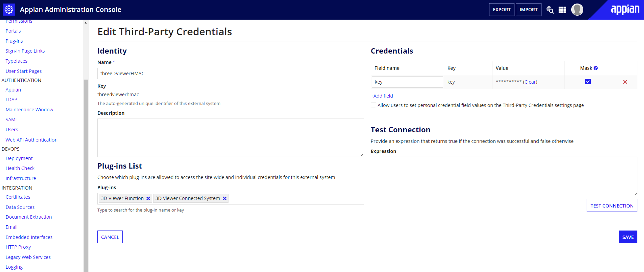Remove 3D Viewer Function plug-in
The width and height of the screenshot is (644, 272).
[x=148, y=198]
